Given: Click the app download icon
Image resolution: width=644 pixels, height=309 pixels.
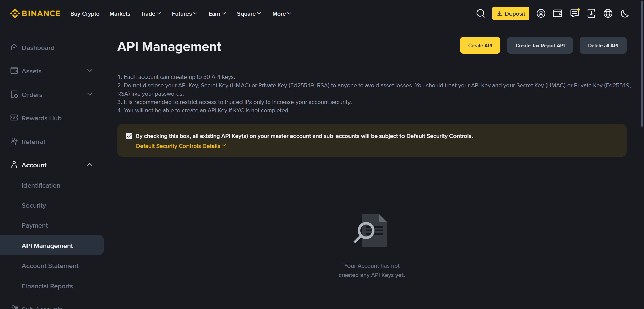Looking at the screenshot, I should 591,13.
